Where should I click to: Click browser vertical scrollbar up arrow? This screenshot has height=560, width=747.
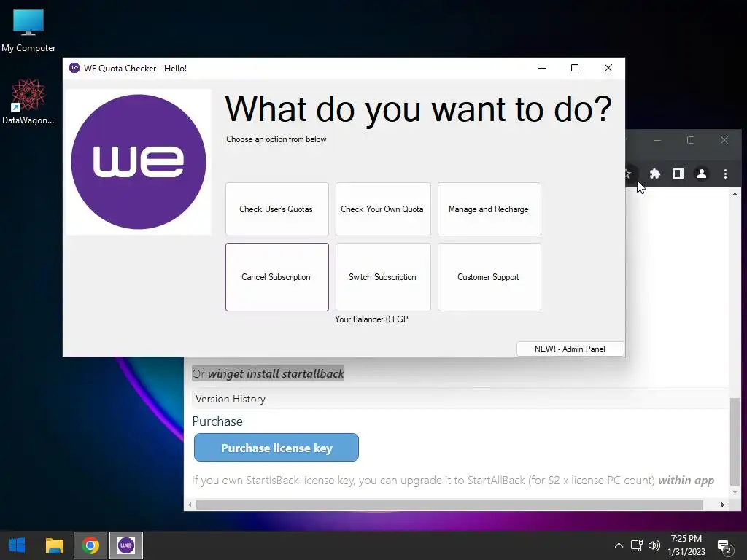735,194
